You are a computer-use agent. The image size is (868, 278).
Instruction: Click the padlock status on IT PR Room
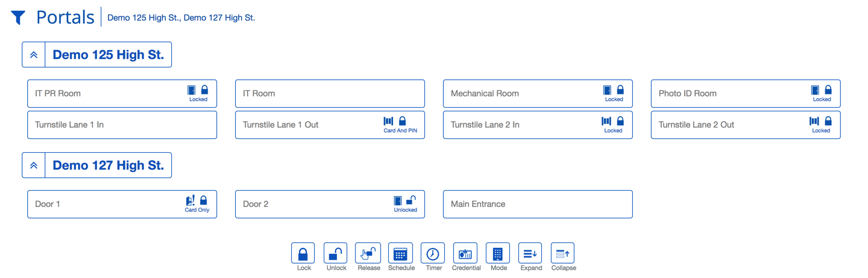pyautogui.click(x=204, y=90)
